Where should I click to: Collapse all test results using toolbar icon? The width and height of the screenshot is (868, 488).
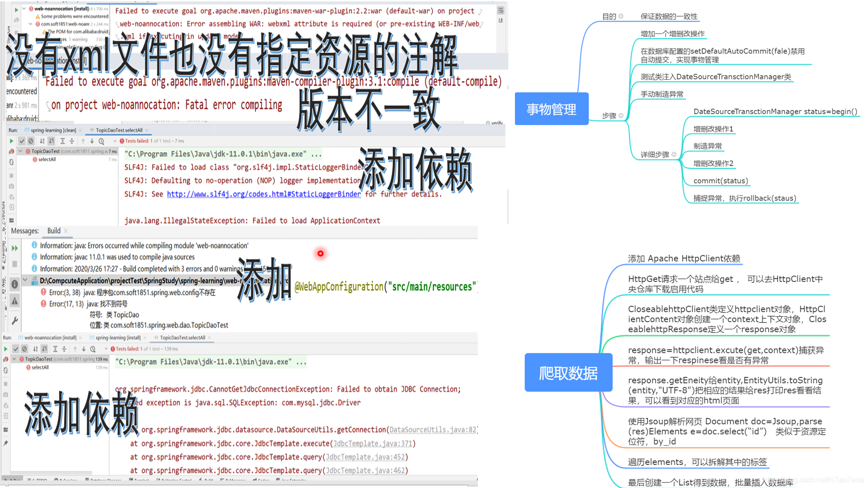(x=71, y=141)
